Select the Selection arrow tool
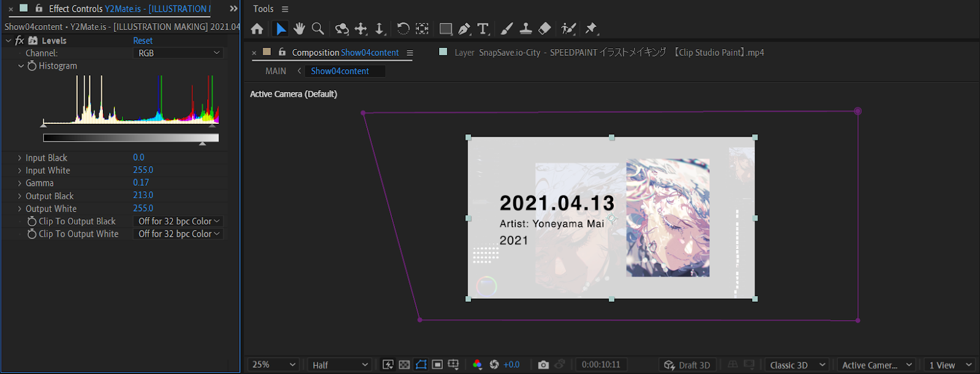The image size is (980, 374). (x=281, y=29)
